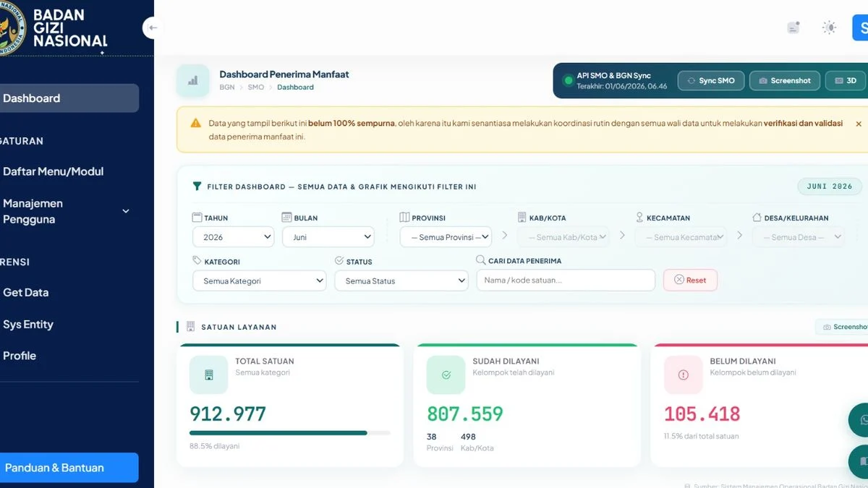This screenshot has width=868, height=488.
Task: Open the Tahun 2026 dropdown
Action: point(233,237)
